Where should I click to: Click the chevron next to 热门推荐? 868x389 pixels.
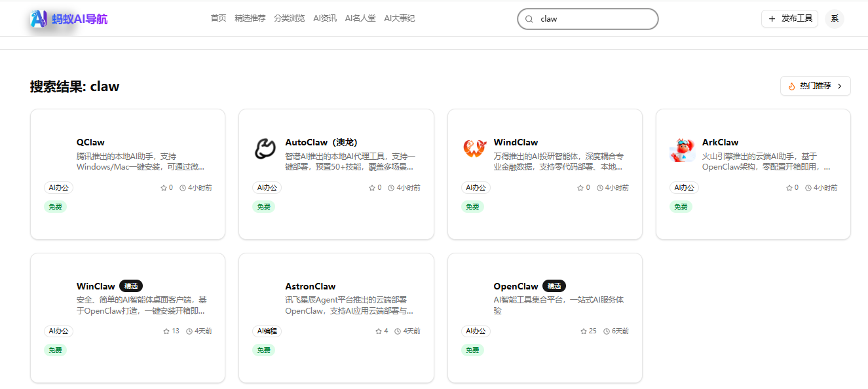838,85
